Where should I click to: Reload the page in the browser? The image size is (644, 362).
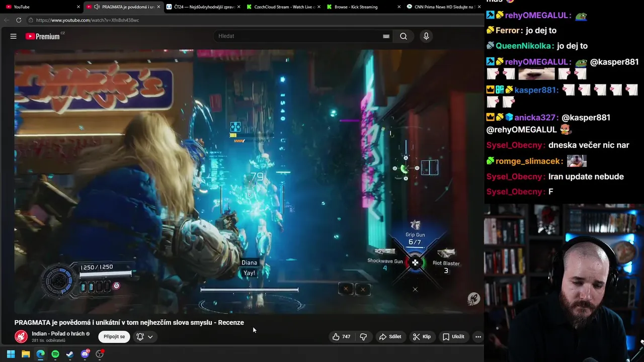pos(19,20)
